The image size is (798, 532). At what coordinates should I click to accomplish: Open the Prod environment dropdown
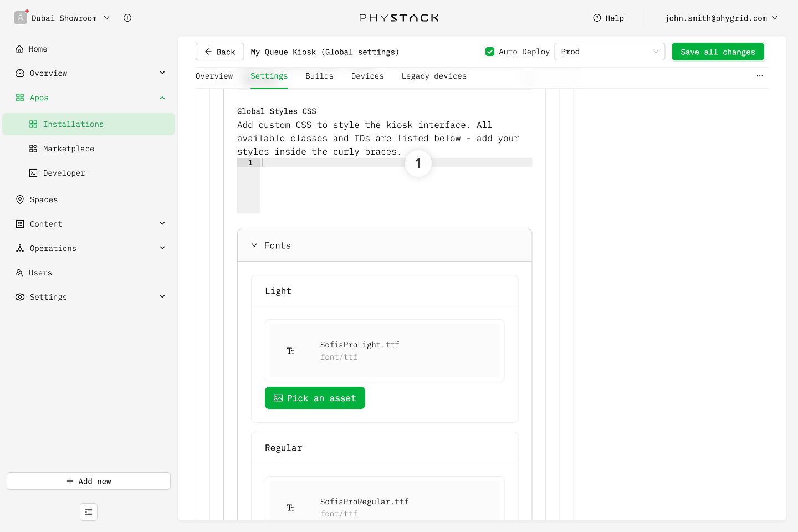click(x=609, y=52)
